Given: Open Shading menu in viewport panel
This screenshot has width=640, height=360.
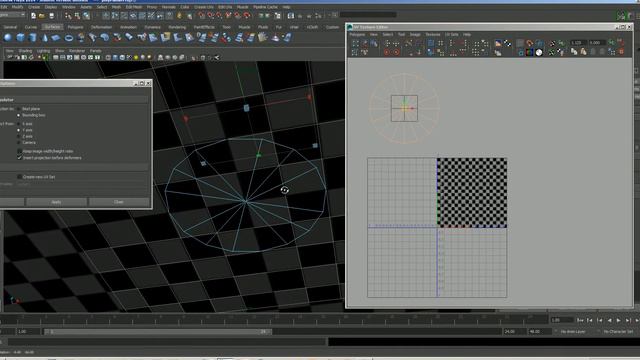Looking at the screenshot, I should coord(25,51).
